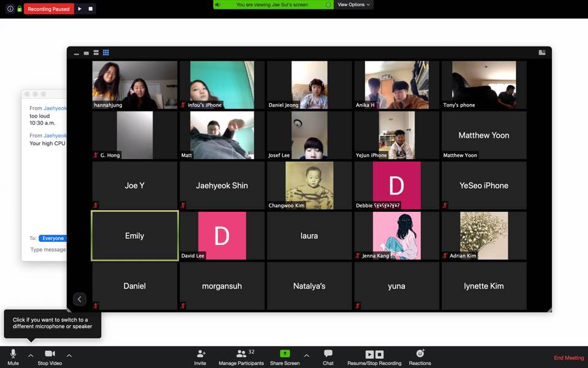Image resolution: width=588 pixels, height=368 pixels.
Task: Select Jaehyeok Shin tile
Action: point(222,186)
